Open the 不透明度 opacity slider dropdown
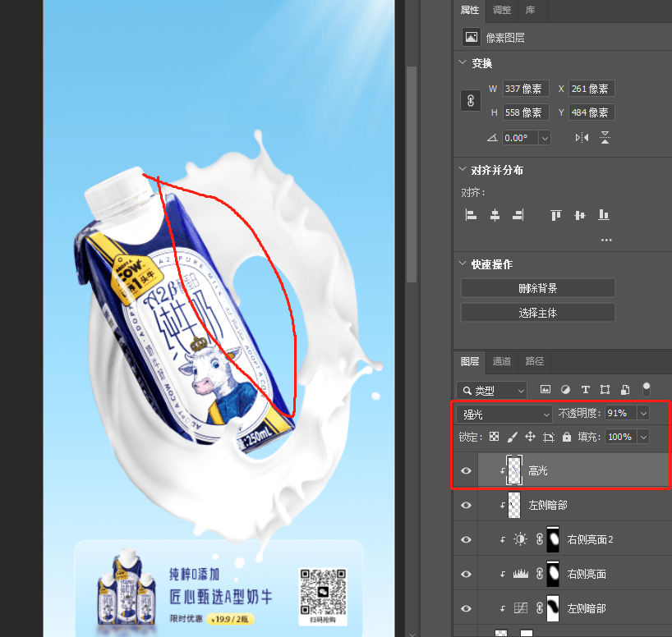Viewport: 672px width, 637px height. (643, 414)
